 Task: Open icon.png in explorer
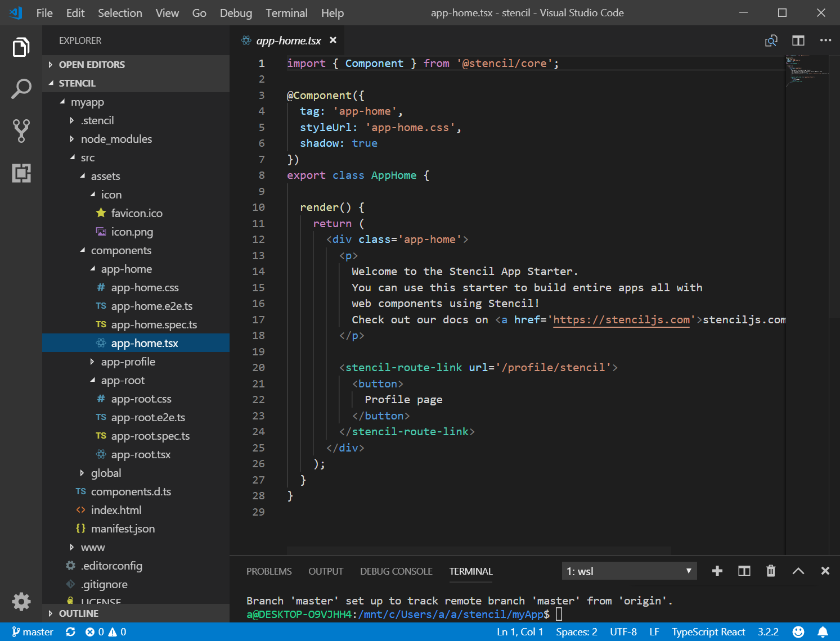coord(136,232)
